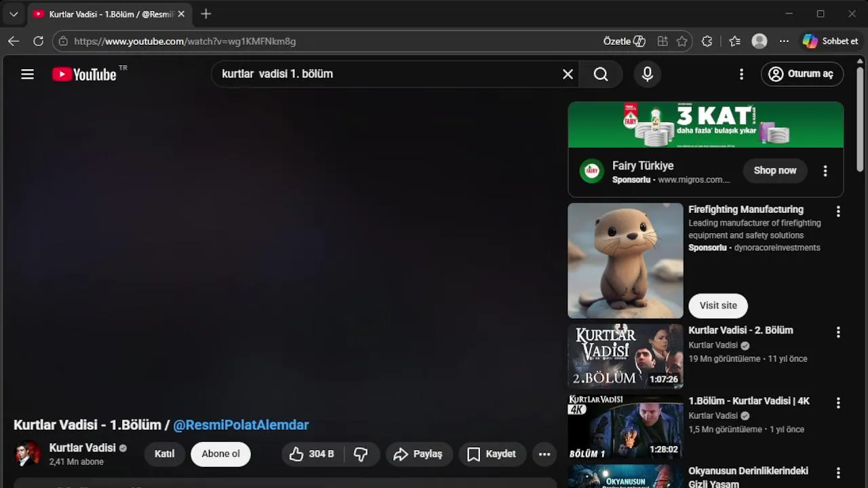Viewport: 868px width, 488px height.
Task: Click the Katıl join button
Action: coord(164,454)
